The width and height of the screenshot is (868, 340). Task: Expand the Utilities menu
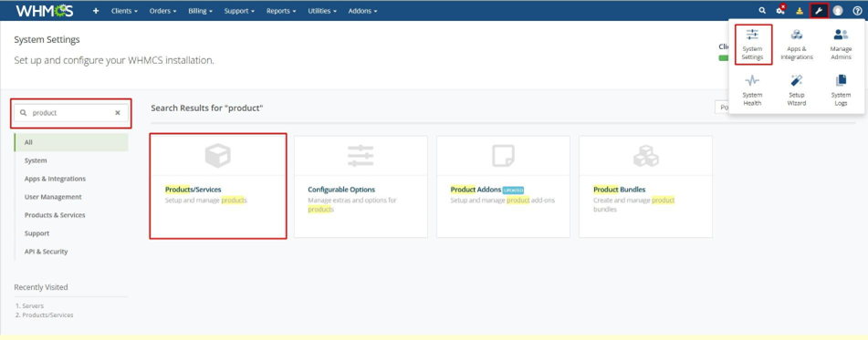[323, 11]
